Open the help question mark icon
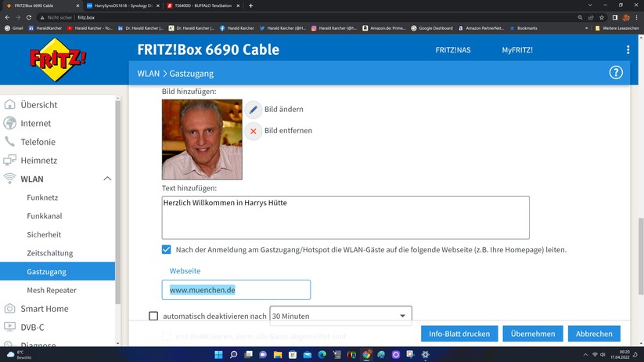This screenshot has width=644, height=362. tap(616, 73)
